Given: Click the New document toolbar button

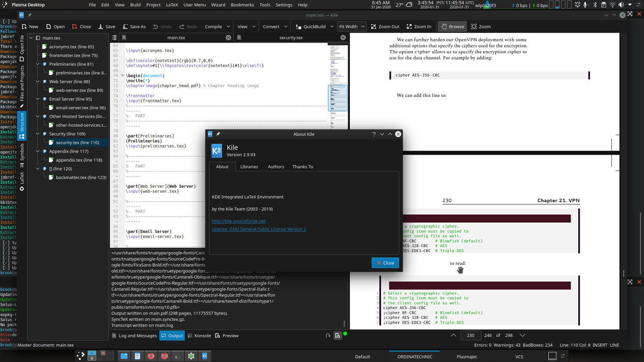Looking at the screenshot, I should [x=30, y=26].
